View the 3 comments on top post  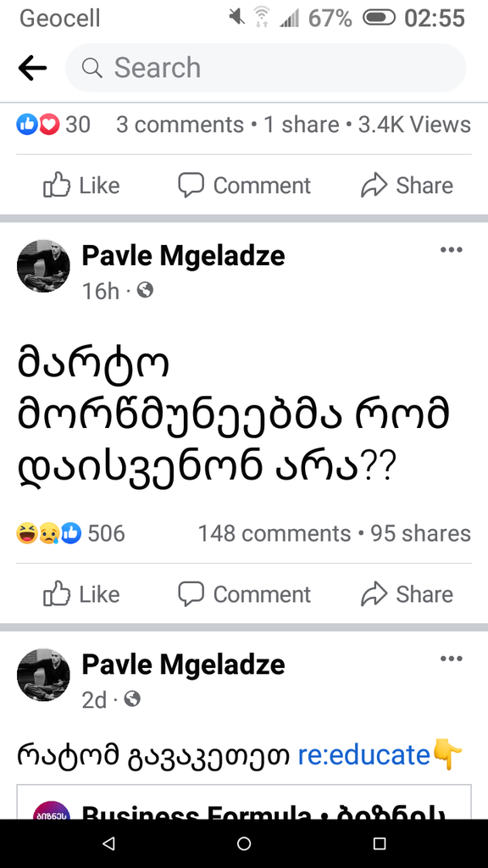180,125
